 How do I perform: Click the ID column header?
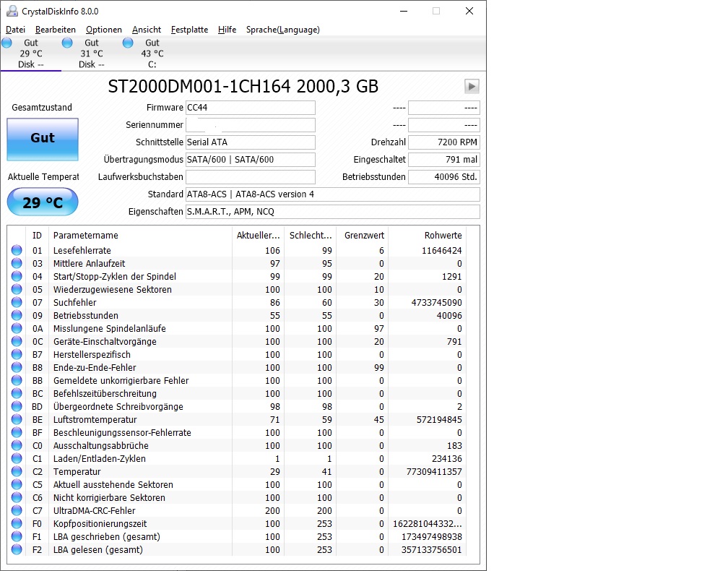pos(37,236)
